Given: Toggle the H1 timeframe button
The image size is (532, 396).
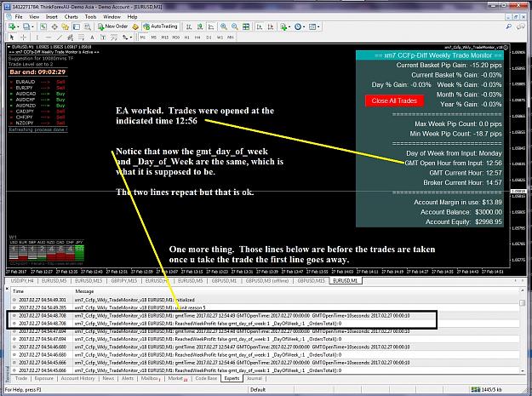Looking at the screenshot, I should pos(187,37).
